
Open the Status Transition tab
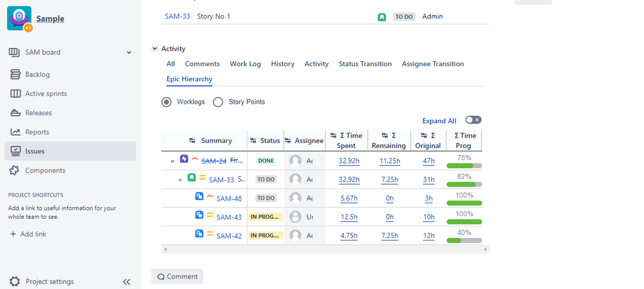pos(365,64)
